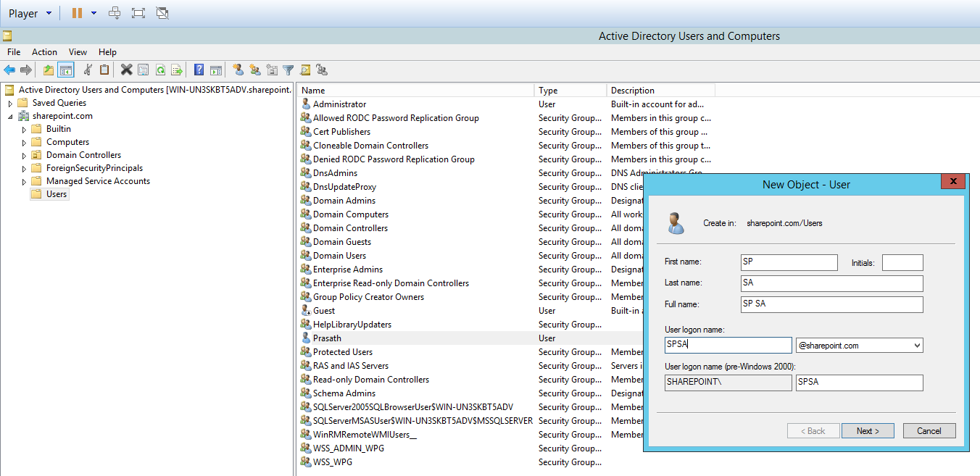This screenshot has width=980, height=476.
Task: Expand the Saved Queries node
Action: tap(10, 104)
